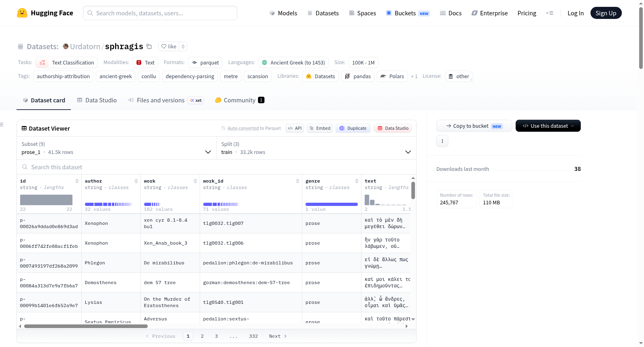Jump to page 332
This screenshot has height=347, width=644.
254,336
